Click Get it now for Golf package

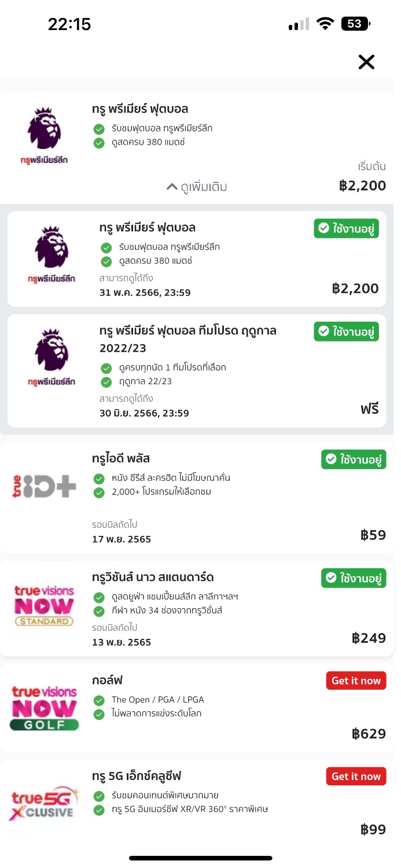pyautogui.click(x=356, y=681)
